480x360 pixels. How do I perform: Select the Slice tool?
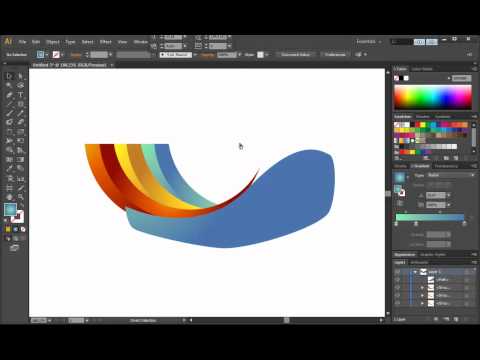pyautogui.click(x=20, y=188)
